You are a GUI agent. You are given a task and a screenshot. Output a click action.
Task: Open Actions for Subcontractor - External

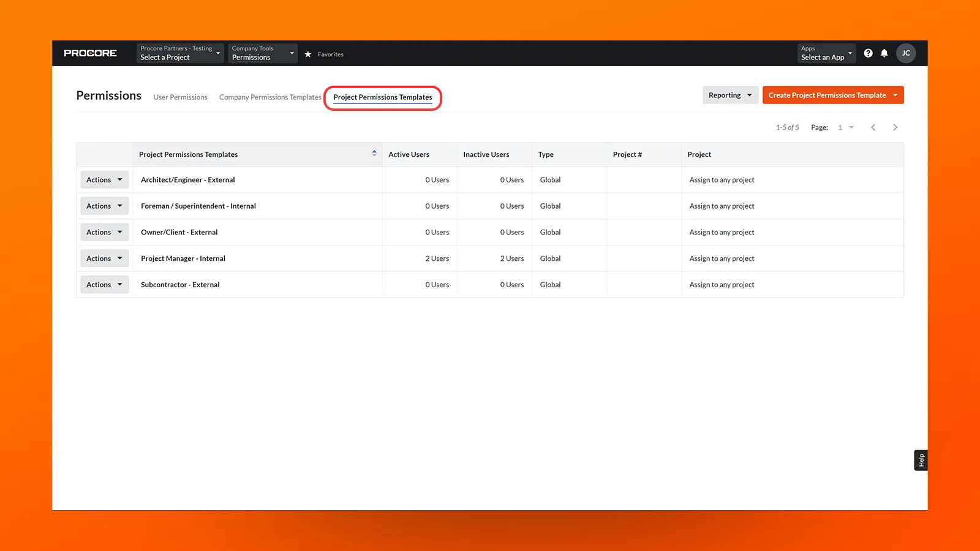(104, 284)
